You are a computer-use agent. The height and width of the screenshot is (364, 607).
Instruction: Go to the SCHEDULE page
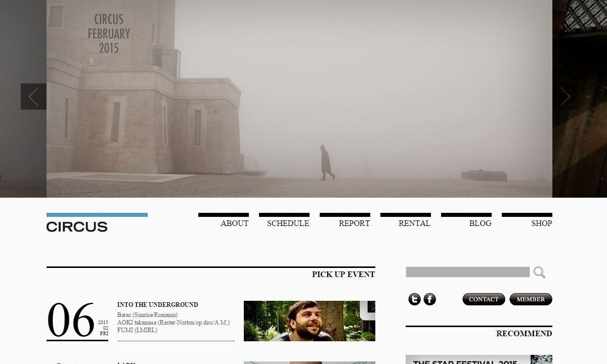288,223
